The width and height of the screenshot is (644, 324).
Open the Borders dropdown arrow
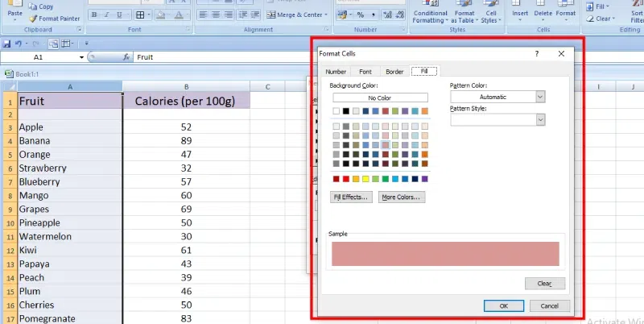tap(148, 15)
